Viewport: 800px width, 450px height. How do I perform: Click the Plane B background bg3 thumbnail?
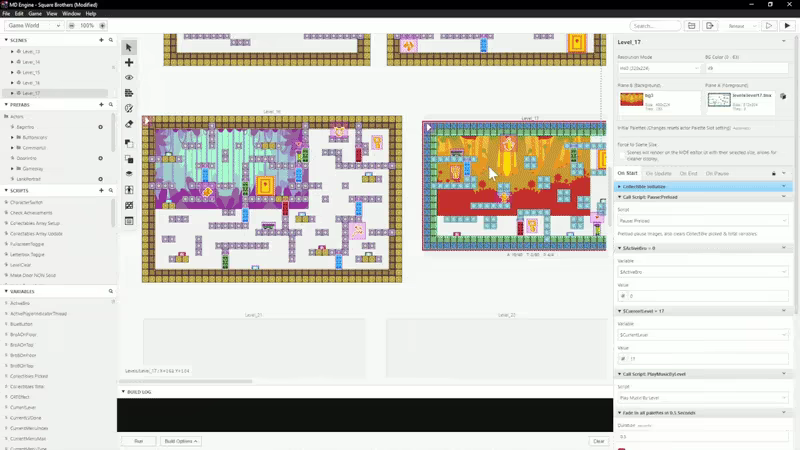631,99
